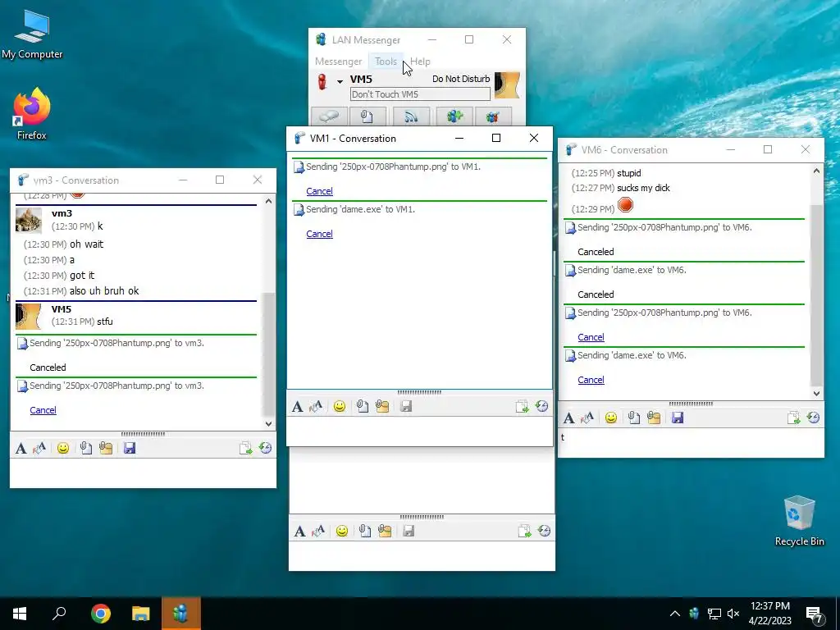The height and width of the screenshot is (630, 840).
Task: Open the history clock icon in VM1 conversation
Action: tap(542, 407)
